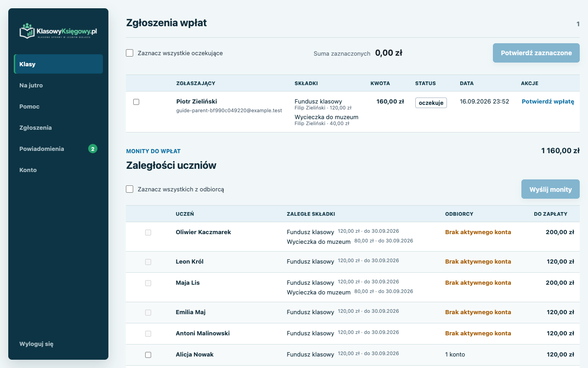This screenshot has width=588, height=368.
Task: Navigate to Zgłoszenia in the sidebar
Action: 58,127
